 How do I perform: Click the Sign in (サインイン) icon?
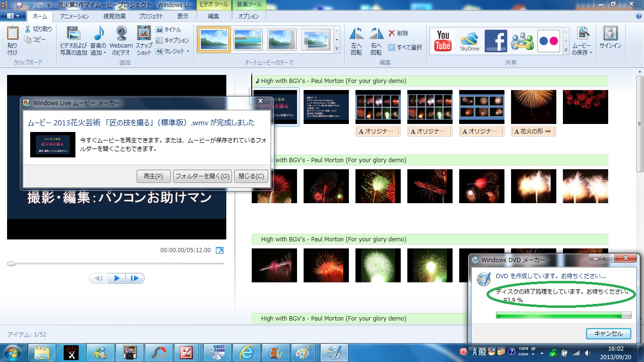[x=611, y=33]
